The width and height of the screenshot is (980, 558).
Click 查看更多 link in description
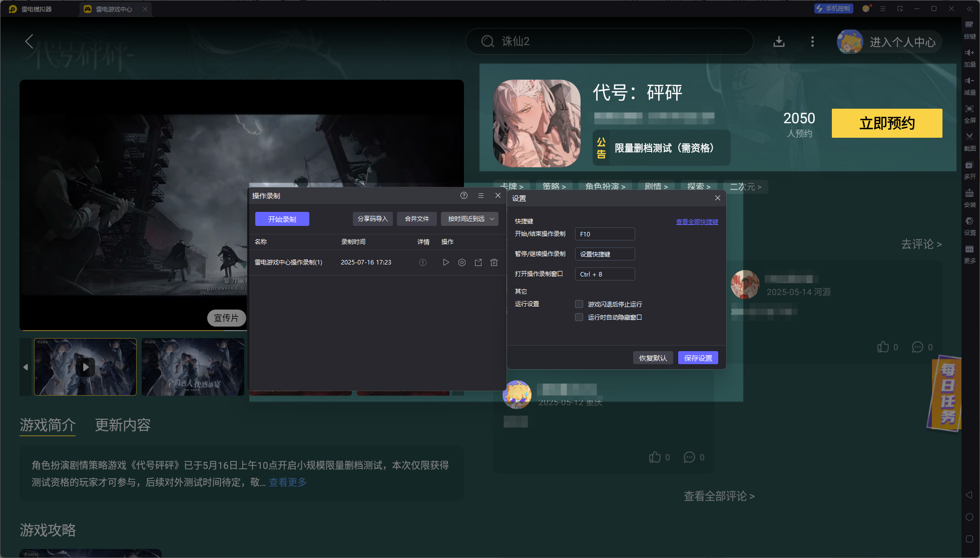point(288,482)
